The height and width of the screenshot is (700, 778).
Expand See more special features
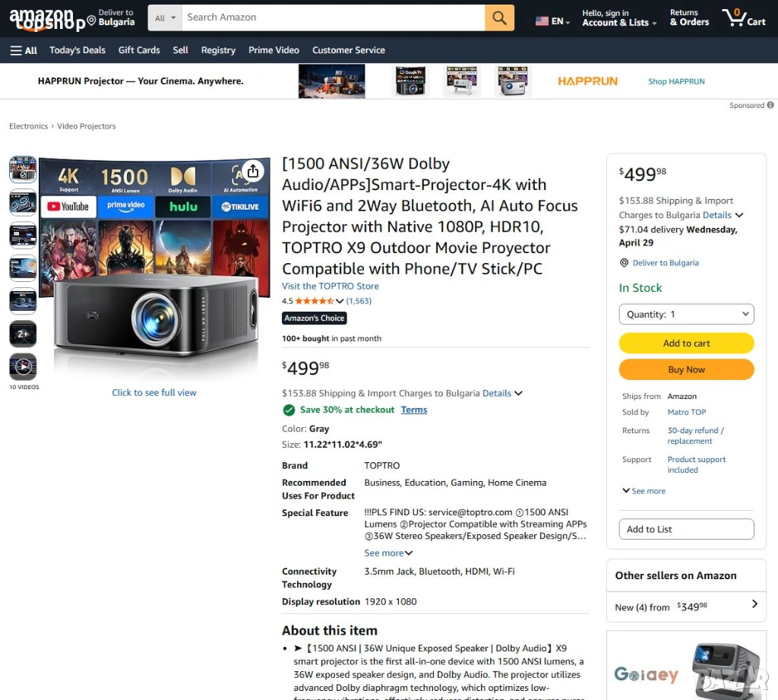coord(388,553)
